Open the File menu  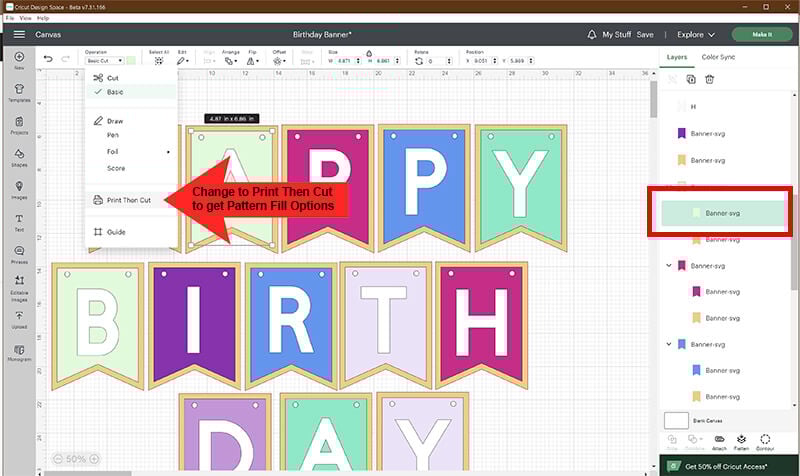(10, 18)
